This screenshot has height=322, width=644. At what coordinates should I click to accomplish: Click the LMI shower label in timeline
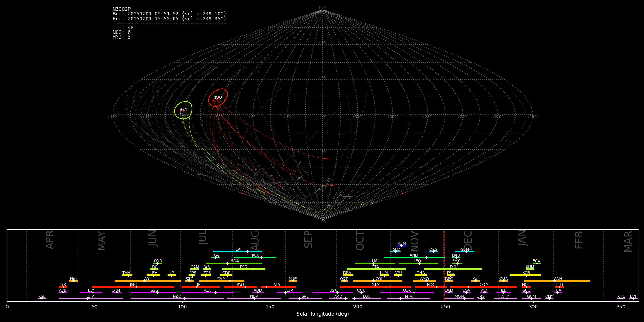375,261
